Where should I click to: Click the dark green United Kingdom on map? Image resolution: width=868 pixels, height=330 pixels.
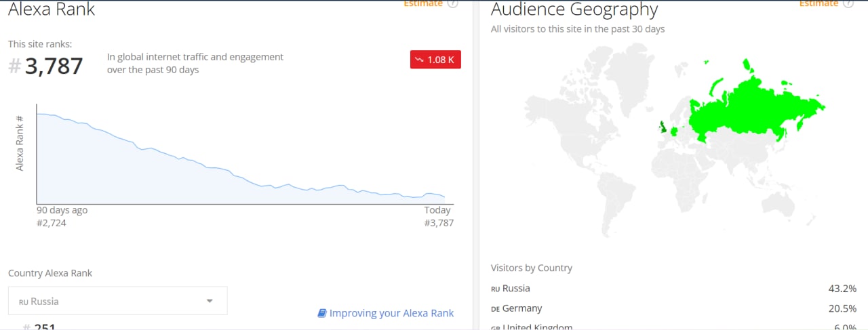coord(662,127)
